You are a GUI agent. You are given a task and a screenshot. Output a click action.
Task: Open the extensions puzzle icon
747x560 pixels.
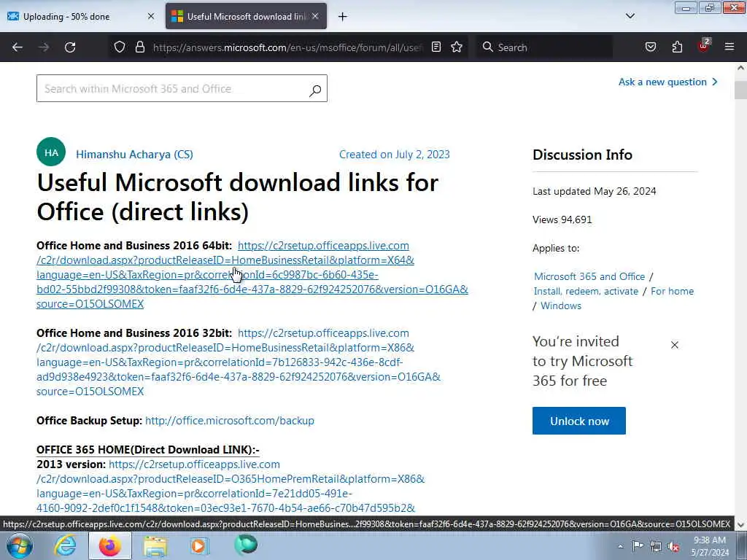point(677,47)
